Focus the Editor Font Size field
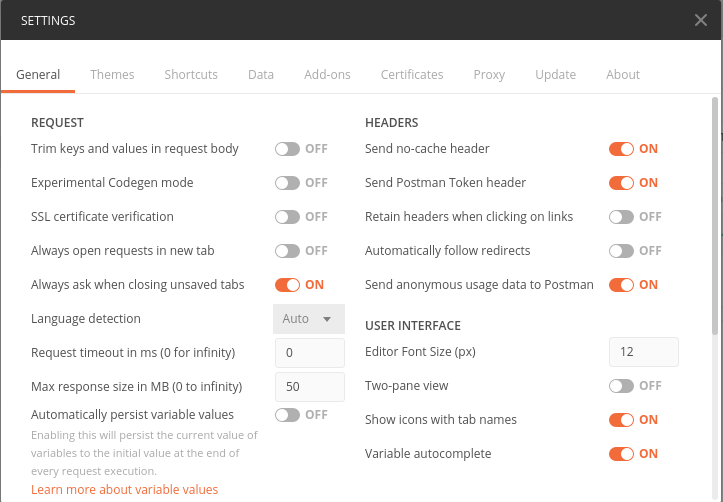 pyautogui.click(x=643, y=352)
